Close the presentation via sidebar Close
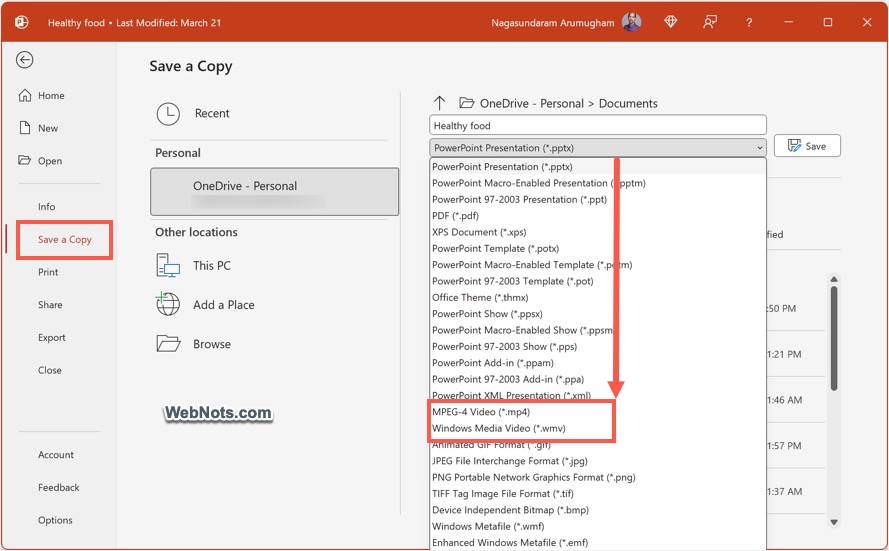Screen dimensions: 889x551 coord(50,370)
